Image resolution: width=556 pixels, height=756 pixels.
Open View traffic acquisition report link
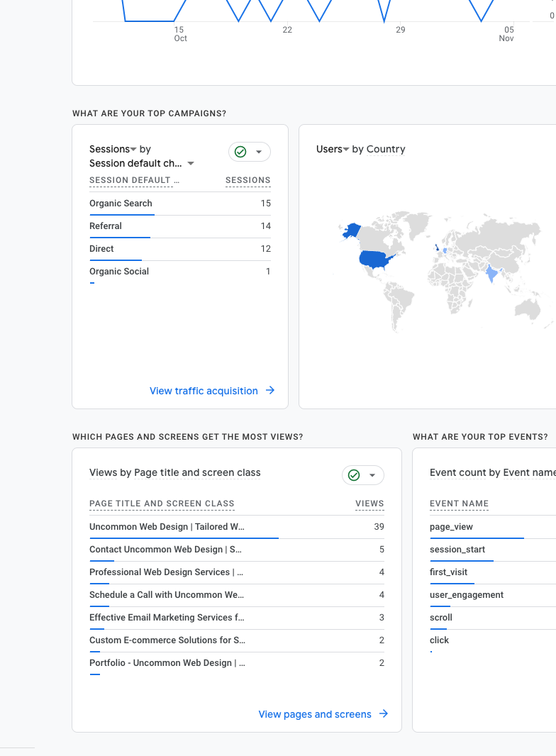204,391
